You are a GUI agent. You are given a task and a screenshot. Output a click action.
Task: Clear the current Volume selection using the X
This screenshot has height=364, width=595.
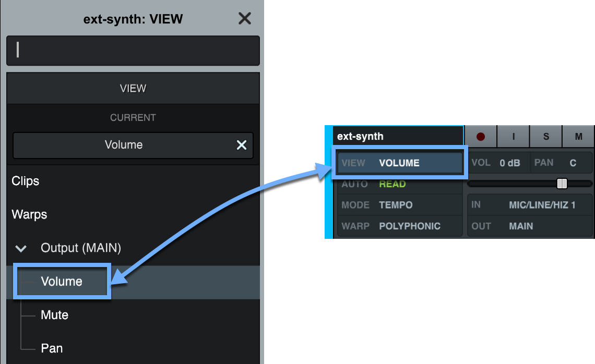click(241, 145)
